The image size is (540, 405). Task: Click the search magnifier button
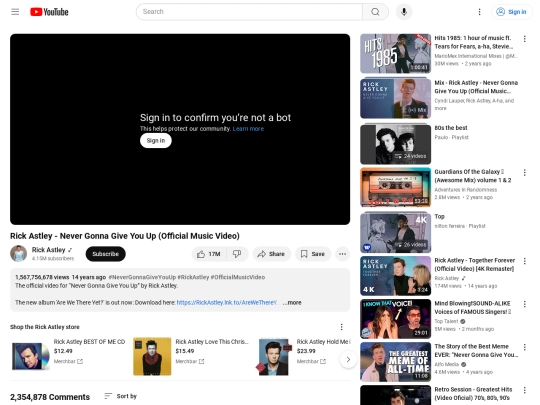[x=375, y=12]
